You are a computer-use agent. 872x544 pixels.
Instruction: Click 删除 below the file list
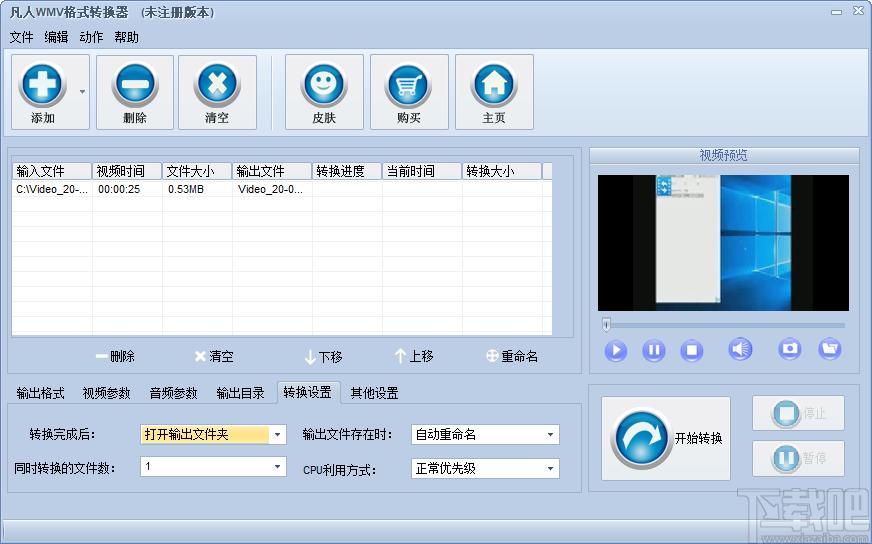115,356
